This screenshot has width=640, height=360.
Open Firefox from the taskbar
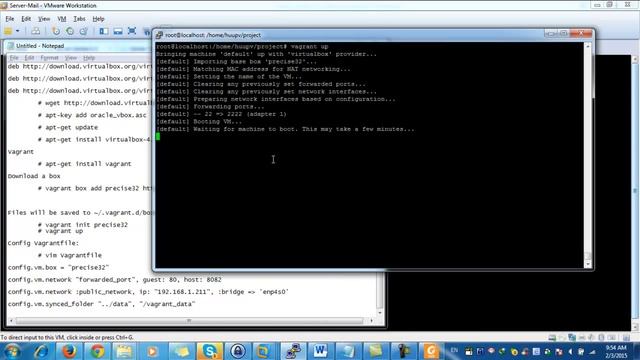click(69, 351)
